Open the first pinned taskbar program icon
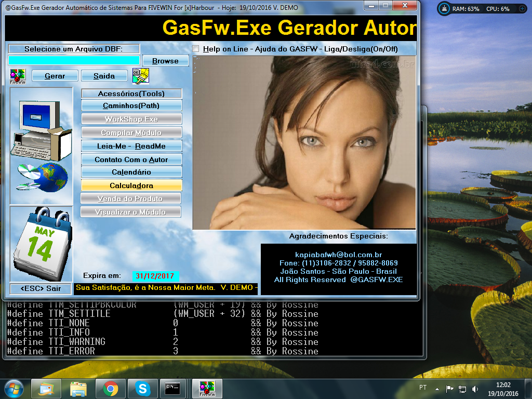This screenshot has width=532, height=399. click(x=46, y=389)
